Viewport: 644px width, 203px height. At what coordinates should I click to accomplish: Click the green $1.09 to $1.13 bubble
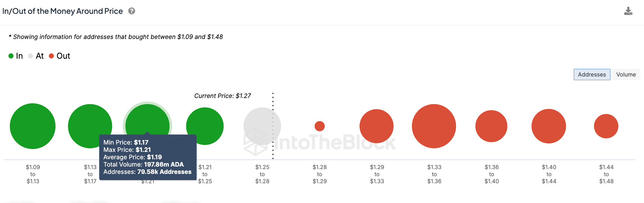click(x=33, y=126)
